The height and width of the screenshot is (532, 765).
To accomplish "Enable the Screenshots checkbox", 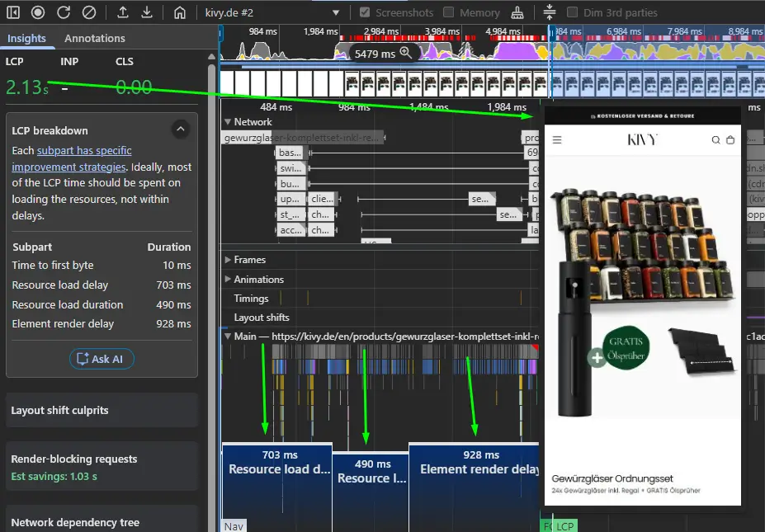I will pos(365,12).
